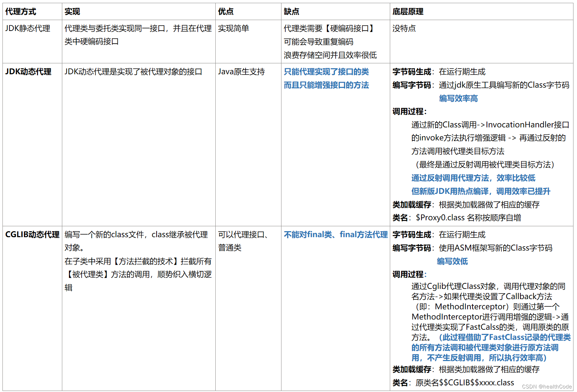
Task: Click '代理类与委托类实现同一接口，并且在代理'
Action: (138, 29)
